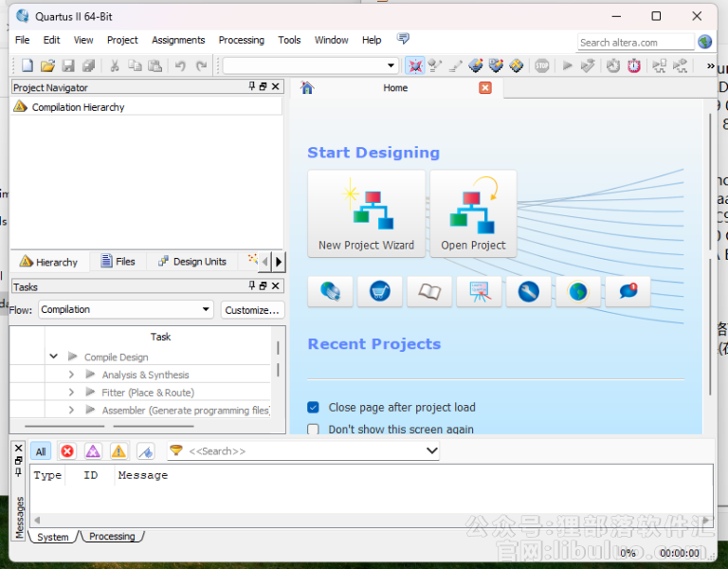Click the Search altera.com input field

pyautogui.click(x=635, y=42)
